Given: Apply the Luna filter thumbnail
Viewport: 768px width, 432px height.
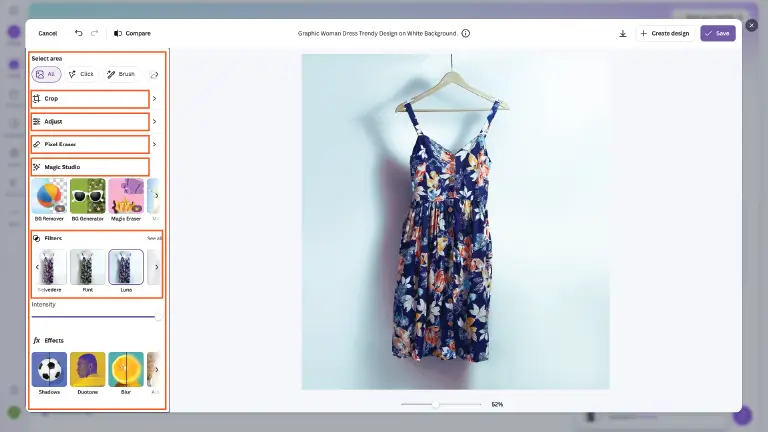Looking at the screenshot, I should tap(126, 267).
